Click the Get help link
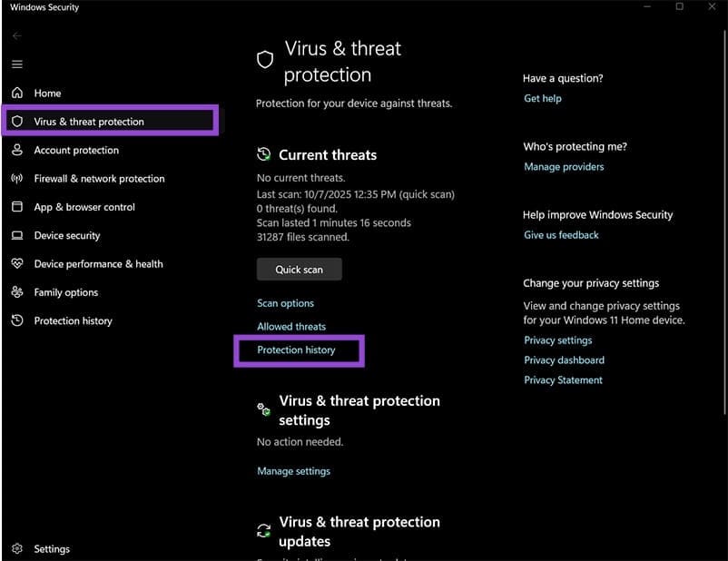Image resolution: width=728 pixels, height=561 pixels. tap(542, 98)
